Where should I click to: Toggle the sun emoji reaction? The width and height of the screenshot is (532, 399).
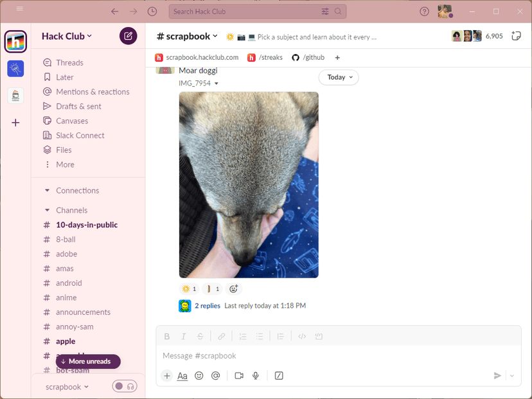pos(189,288)
